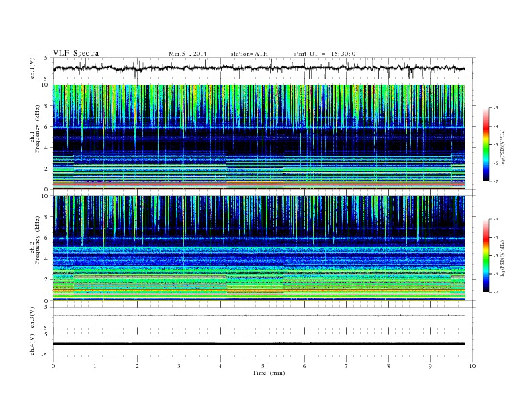Click the ch.2 spectrogram color bar
The height and width of the screenshot is (411, 532).
(486, 256)
